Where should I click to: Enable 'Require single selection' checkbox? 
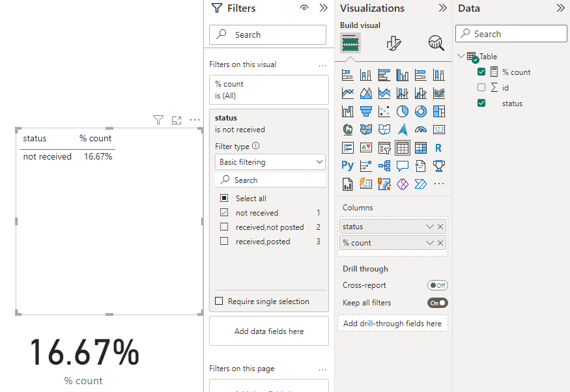pos(219,301)
